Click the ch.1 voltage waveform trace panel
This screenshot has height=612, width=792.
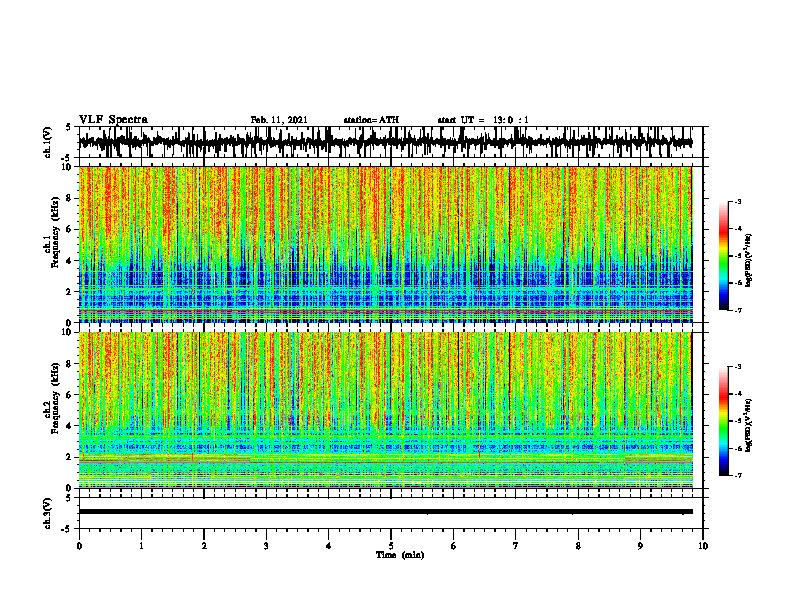pyautogui.click(x=390, y=142)
